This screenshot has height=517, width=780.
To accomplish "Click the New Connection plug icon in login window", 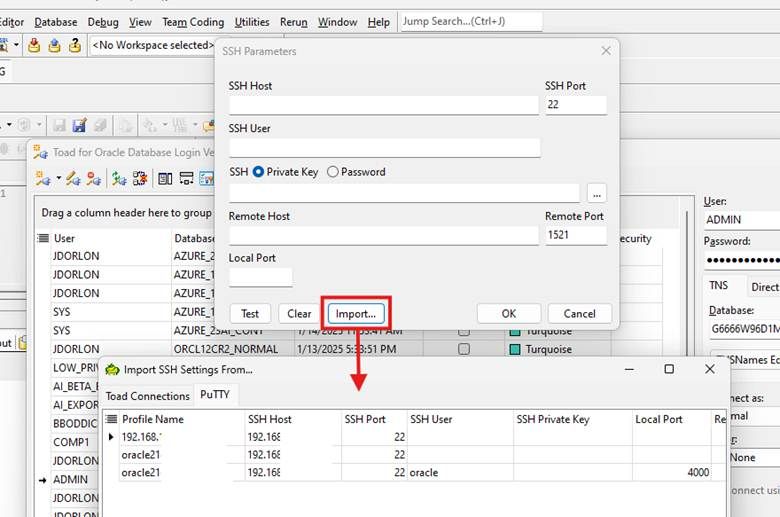I will tap(42, 178).
